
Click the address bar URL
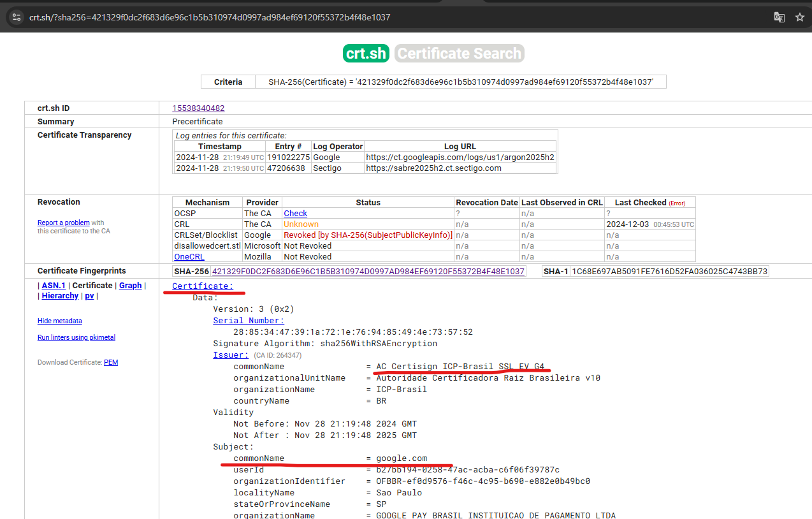[x=210, y=17]
